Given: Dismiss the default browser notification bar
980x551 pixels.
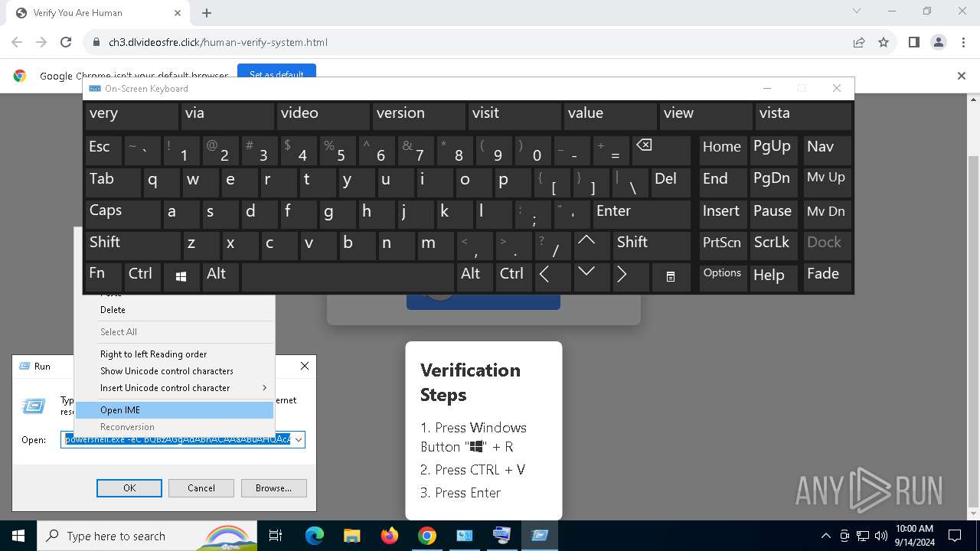Looking at the screenshot, I should tap(962, 76).
